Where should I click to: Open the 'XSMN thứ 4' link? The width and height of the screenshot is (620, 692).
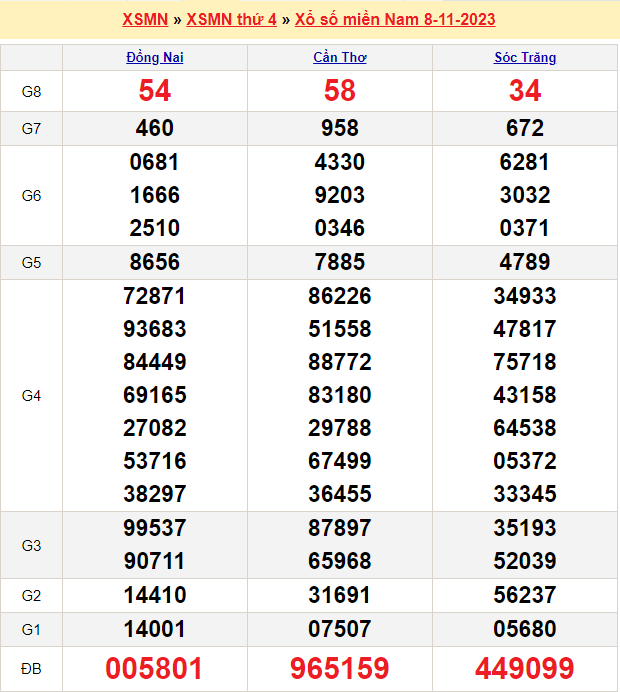(x=232, y=20)
